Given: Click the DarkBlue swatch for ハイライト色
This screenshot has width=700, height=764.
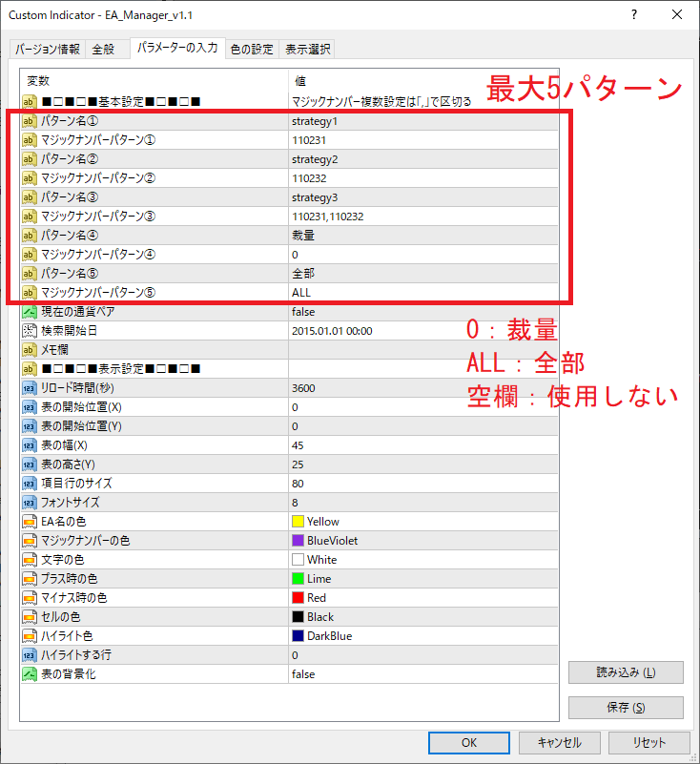Looking at the screenshot, I should (x=298, y=636).
